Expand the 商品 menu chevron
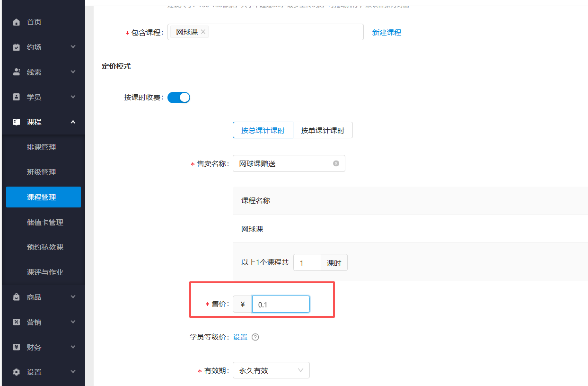Viewport: 588px width, 386px height. [x=73, y=296]
